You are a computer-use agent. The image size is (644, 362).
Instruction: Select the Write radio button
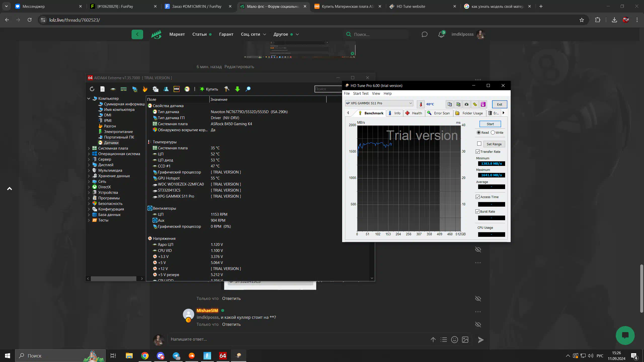click(493, 132)
